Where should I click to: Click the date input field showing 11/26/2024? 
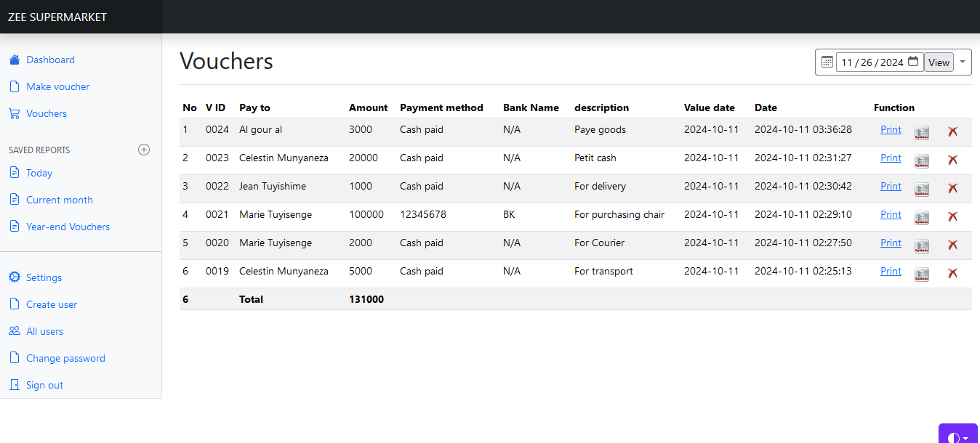[x=871, y=62]
